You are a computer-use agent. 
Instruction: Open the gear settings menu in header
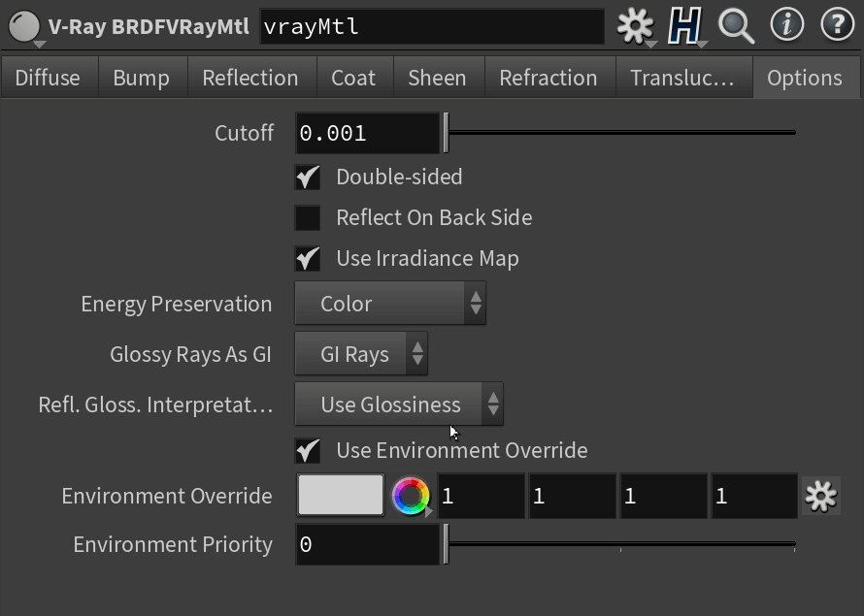(x=635, y=26)
